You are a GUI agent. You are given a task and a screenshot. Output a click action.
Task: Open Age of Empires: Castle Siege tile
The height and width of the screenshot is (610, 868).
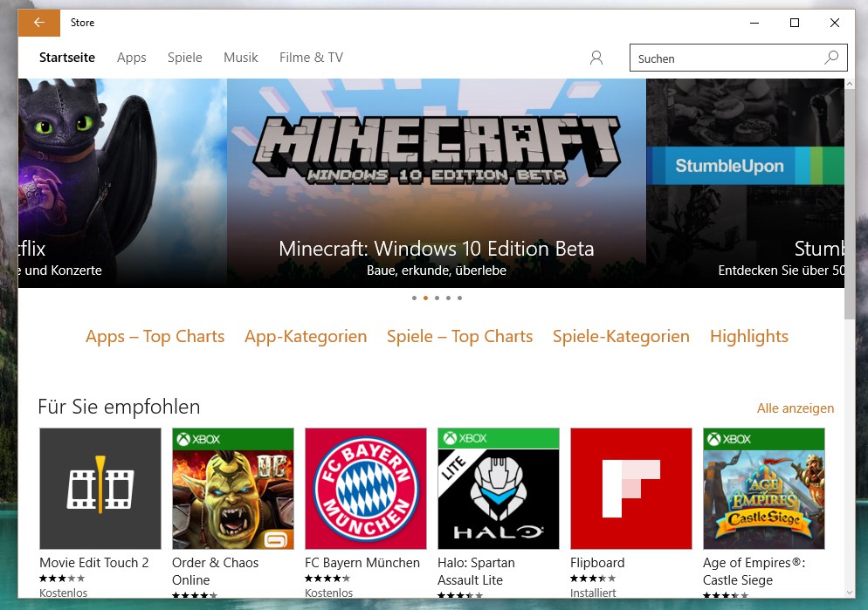click(x=764, y=488)
